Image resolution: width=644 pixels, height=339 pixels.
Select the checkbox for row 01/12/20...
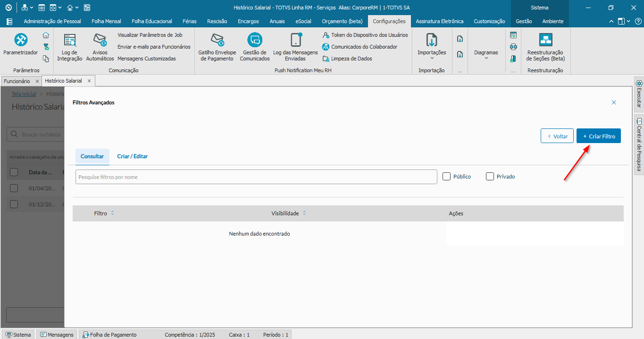pos(14,204)
